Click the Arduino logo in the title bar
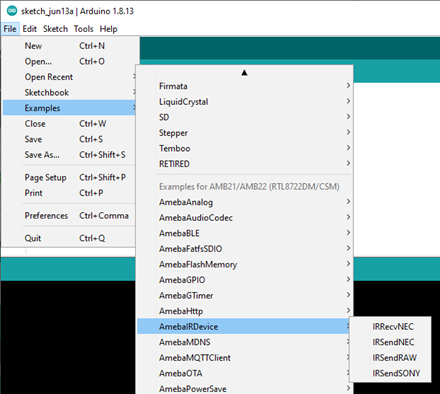The height and width of the screenshot is (394, 440). tap(12, 11)
